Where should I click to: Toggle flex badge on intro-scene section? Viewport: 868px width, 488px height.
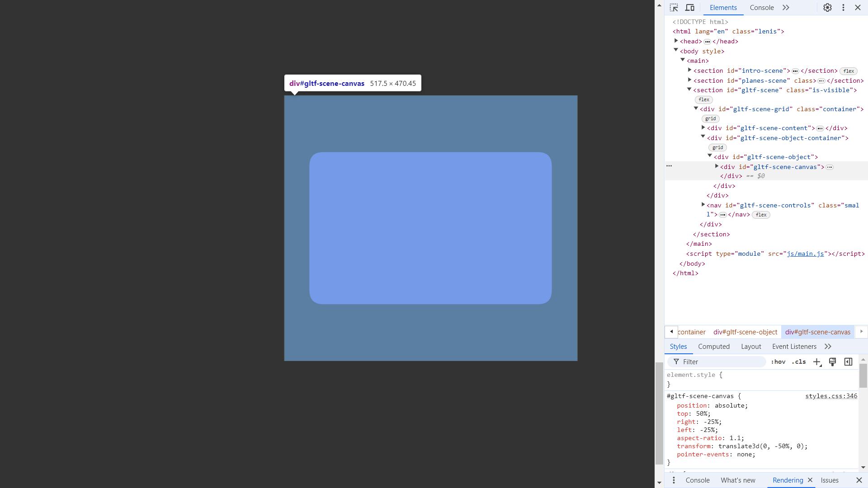click(x=849, y=71)
